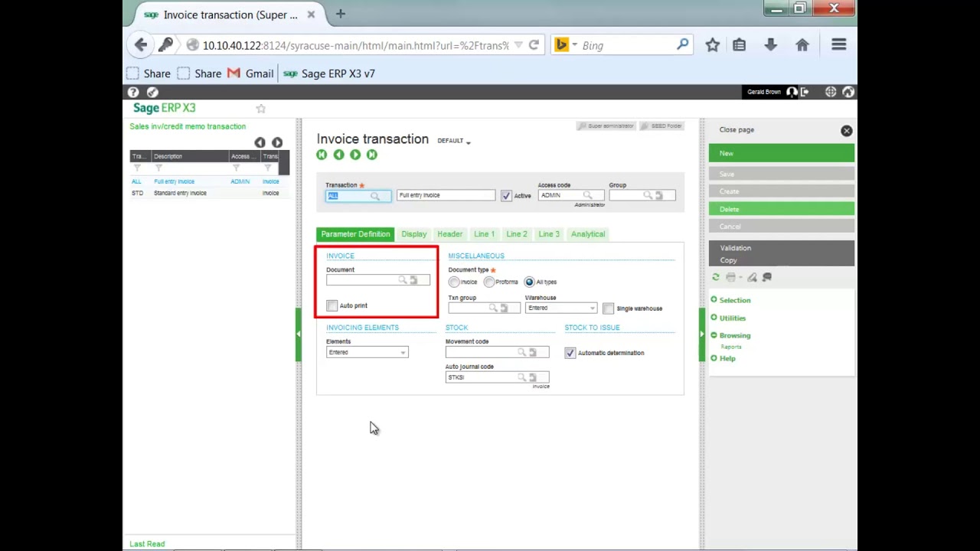Screen dimensions: 980x551
Task: Click the green New button
Action: point(781,154)
